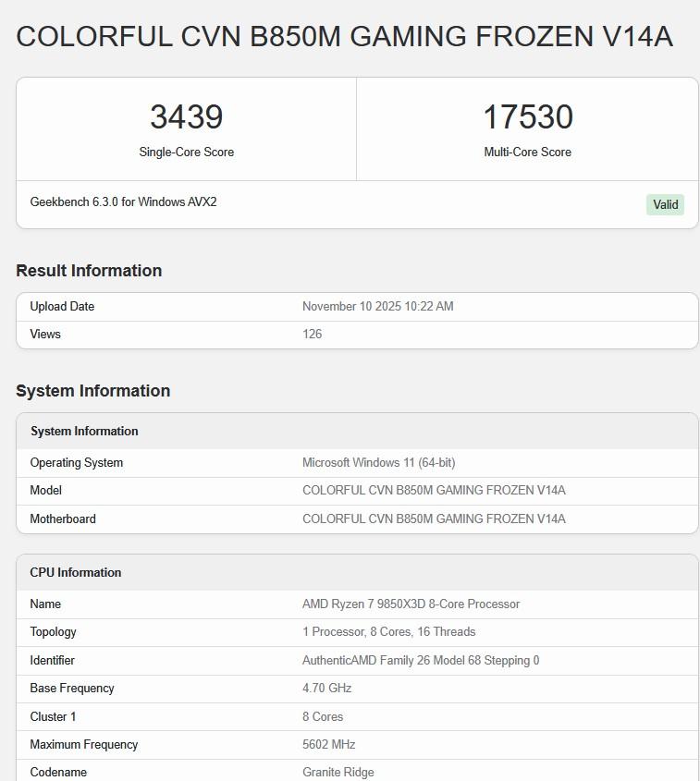
Task: Click the large 'System Information' section heading
Action: 92,391
